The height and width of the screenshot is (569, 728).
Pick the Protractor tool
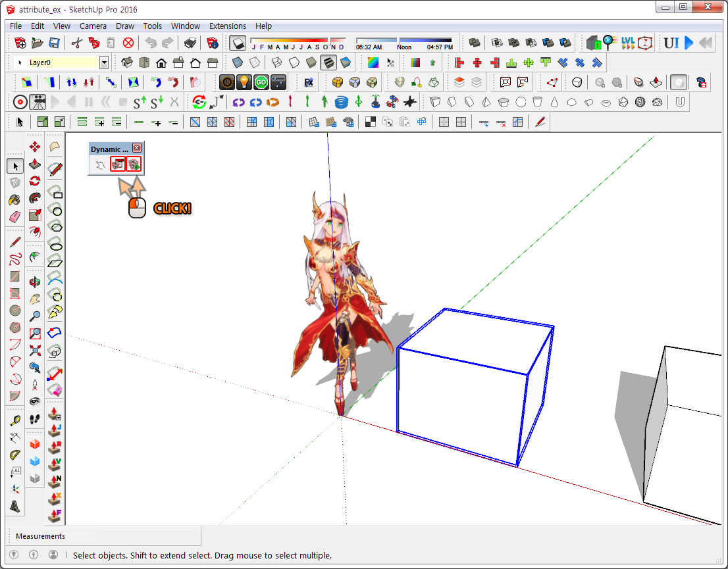(x=15, y=455)
